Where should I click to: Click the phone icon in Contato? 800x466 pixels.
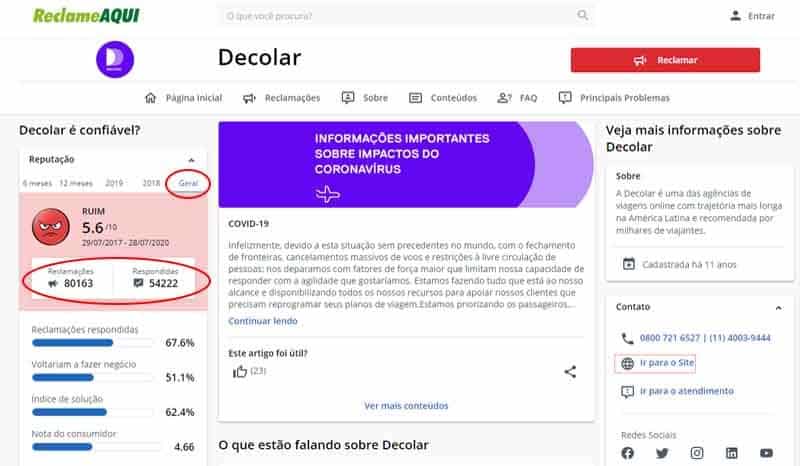pyautogui.click(x=627, y=338)
